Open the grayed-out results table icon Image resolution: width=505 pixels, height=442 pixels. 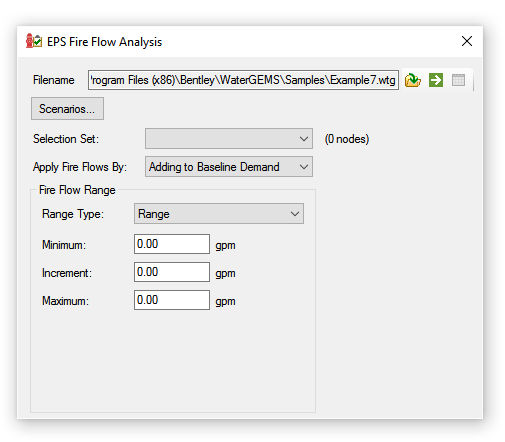458,80
